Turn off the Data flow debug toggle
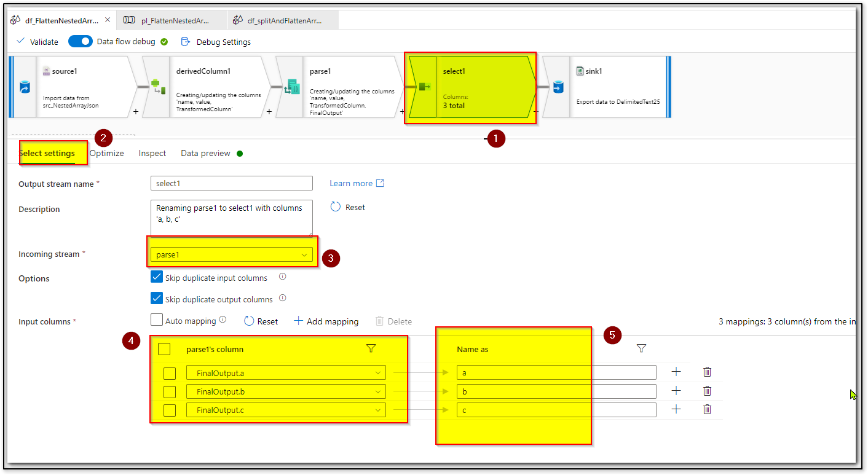 pyautogui.click(x=80, y=41)
